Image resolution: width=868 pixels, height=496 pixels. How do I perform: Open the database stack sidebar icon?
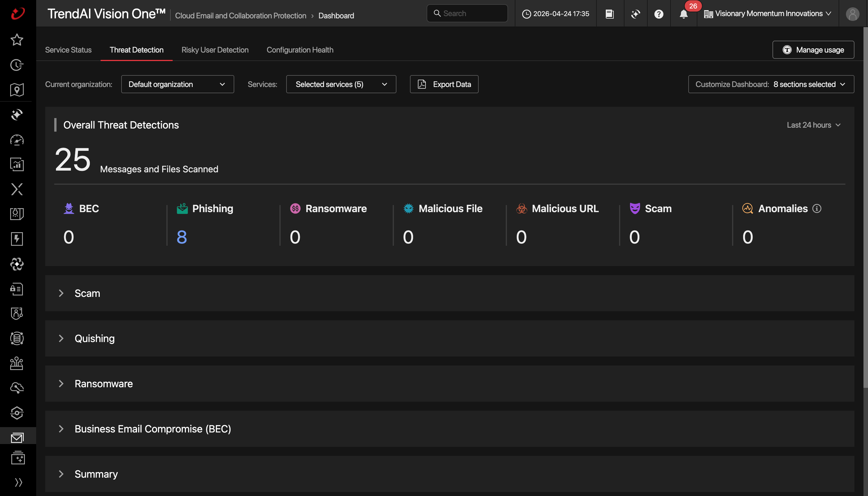17,338
